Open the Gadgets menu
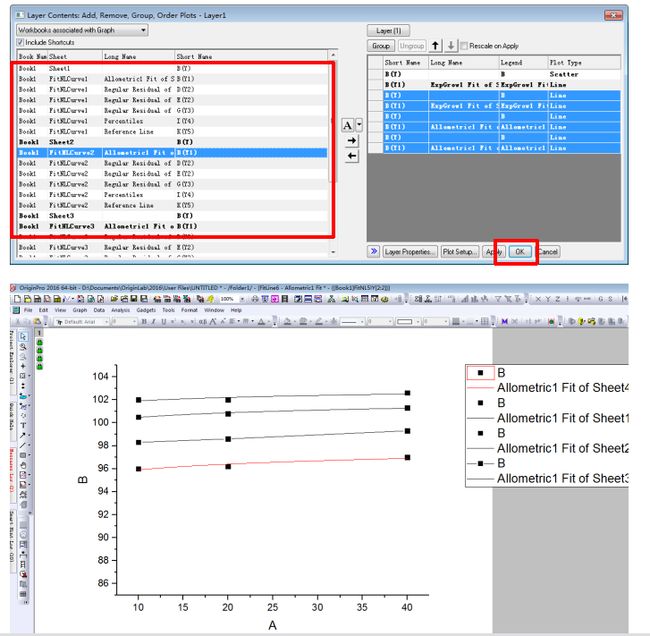This screenshot has width=650, height=636. pos(146,310)
